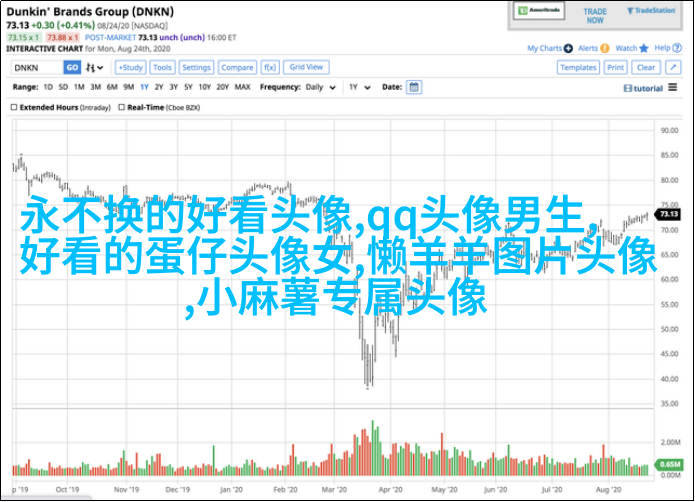The height and width of the screenshot is (502, 695).
Task: Click the 0.65M volume marker
Action: 669,464
